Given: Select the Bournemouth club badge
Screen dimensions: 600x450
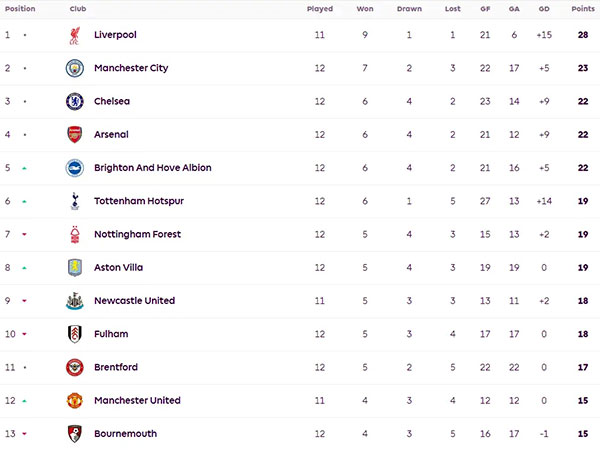Looking at the screenshot, I should pyautogui.click(x=75, y=434).
